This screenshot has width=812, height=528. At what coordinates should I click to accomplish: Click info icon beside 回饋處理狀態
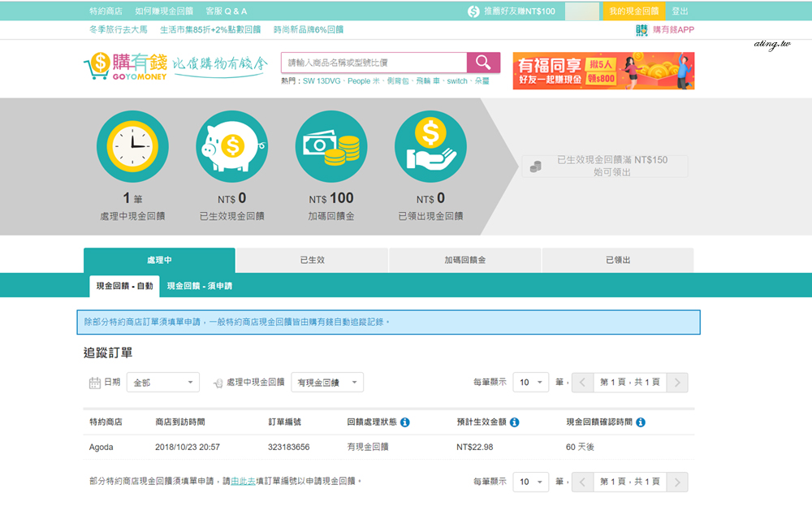[405, 422]
